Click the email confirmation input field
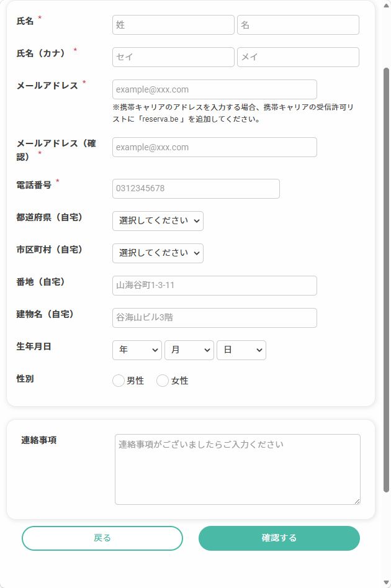 coord(215,147)
